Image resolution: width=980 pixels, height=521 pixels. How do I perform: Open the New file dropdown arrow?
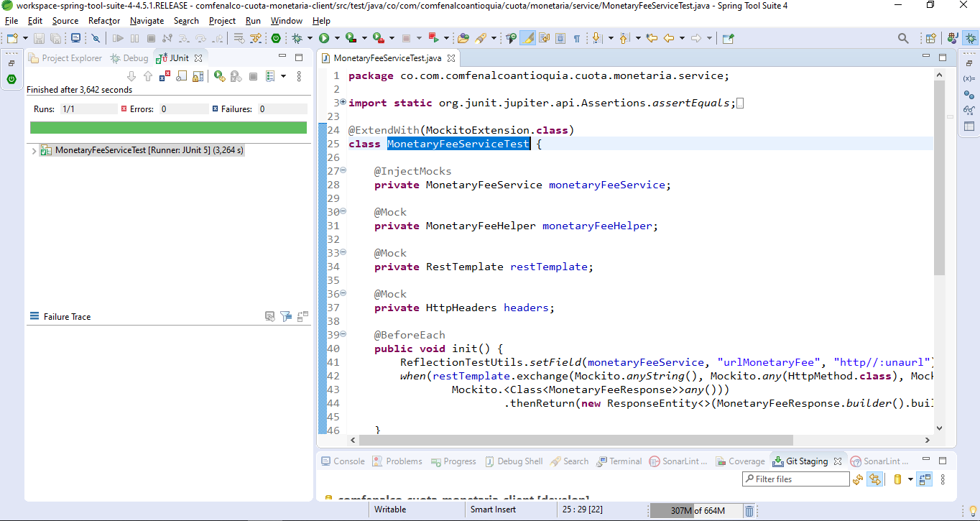[x=25, y=38]
